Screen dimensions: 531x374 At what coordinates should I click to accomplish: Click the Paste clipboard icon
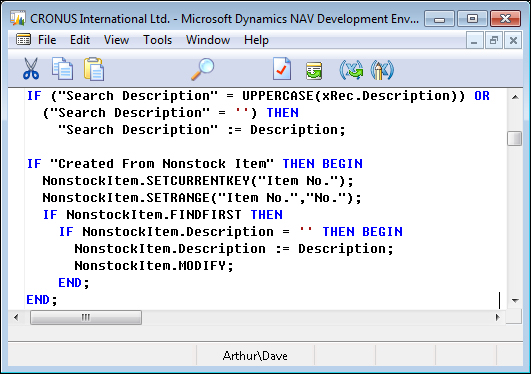[x=94, y=69]
